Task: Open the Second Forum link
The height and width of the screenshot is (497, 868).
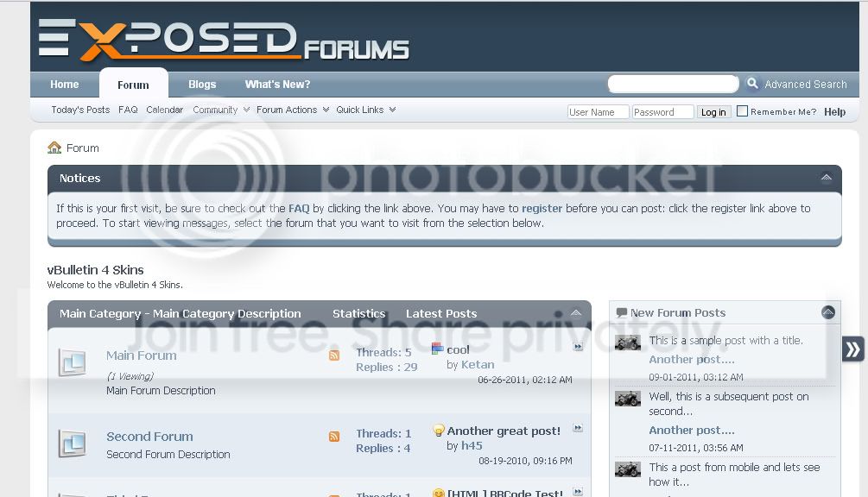Action: pos(149,437)
